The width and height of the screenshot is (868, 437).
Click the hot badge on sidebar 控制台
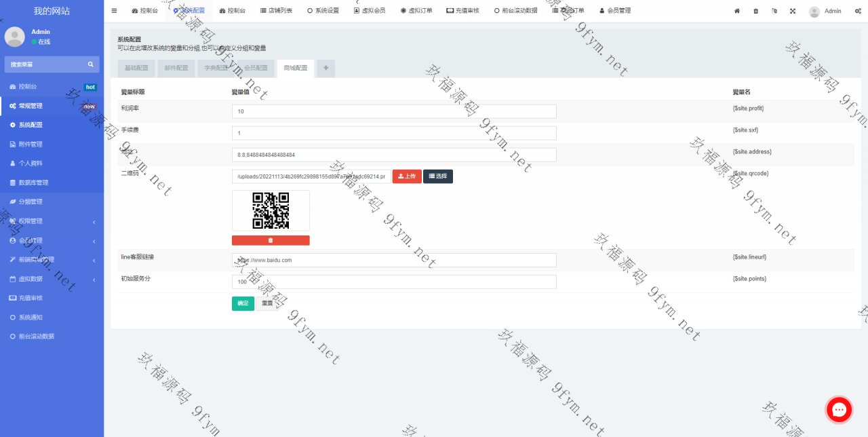[x=90, y=87]
